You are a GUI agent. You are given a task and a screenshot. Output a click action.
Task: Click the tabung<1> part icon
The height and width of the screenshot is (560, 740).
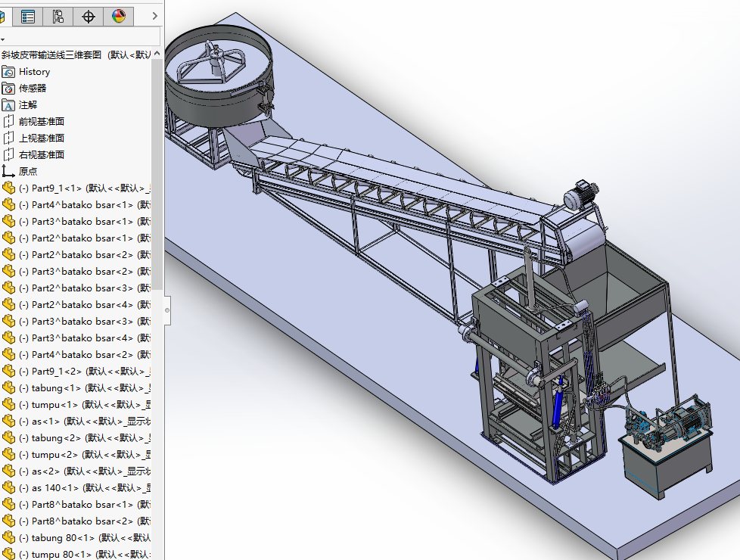[x=8, y=387]
